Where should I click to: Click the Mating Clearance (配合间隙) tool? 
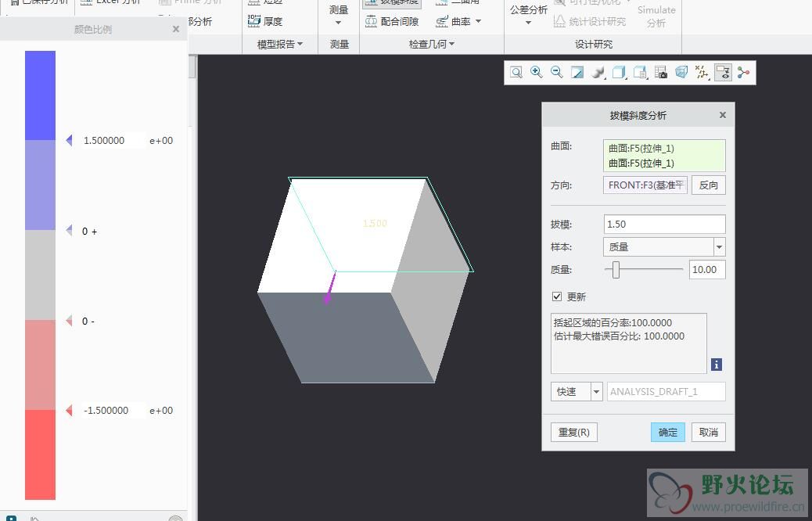pyautogui.click(x=392, y=21)
